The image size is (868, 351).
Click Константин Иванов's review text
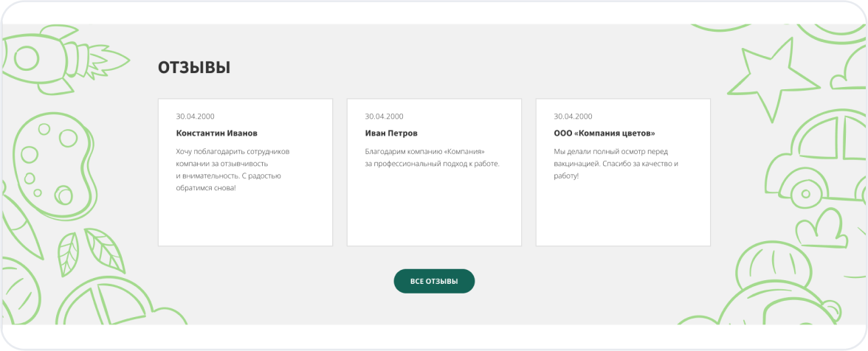pos(232,170)
